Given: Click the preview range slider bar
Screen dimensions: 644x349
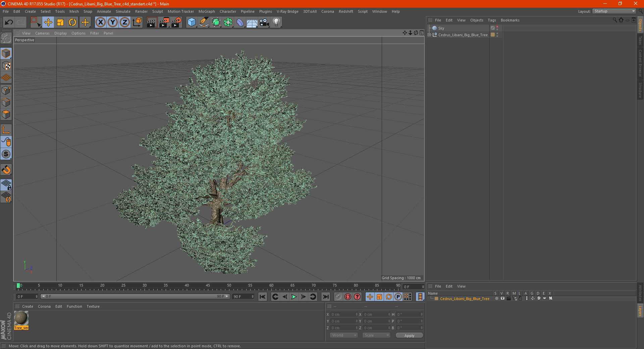Looking at the screenshot, I should click(135, 297).
